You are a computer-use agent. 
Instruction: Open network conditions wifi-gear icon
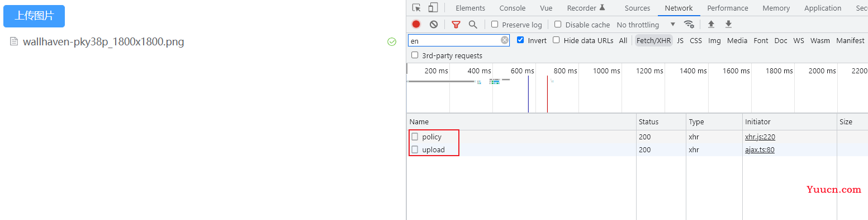(689, 25)
